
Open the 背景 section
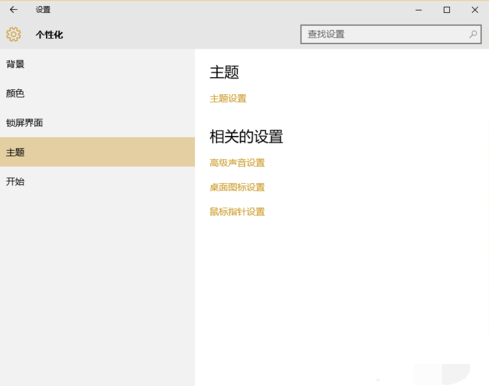pyautogui.click(x=97, y=64)
